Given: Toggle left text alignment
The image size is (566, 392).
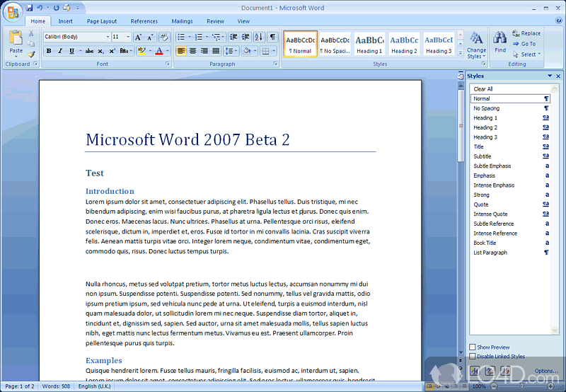Looking at the screenshot, I should [x=181, y=51].
